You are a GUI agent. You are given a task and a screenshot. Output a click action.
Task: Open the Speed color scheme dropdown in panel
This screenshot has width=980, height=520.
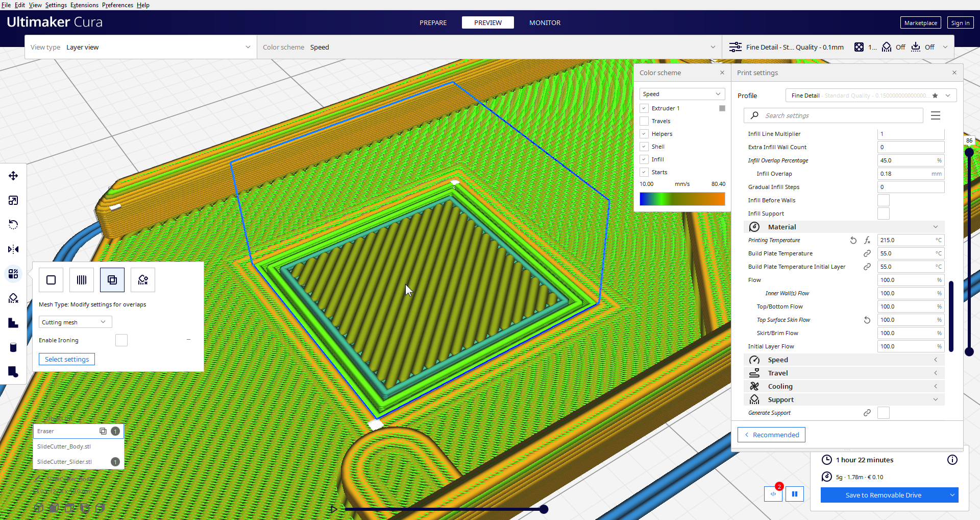pyautogui.click(x=682, y=94)
